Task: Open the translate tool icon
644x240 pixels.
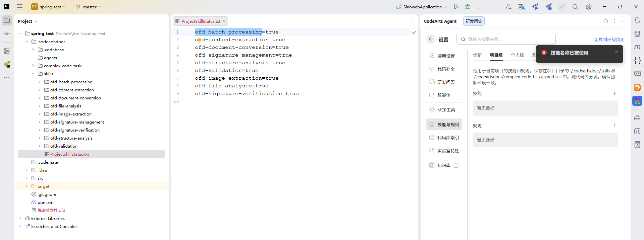Action: (522, 7)
